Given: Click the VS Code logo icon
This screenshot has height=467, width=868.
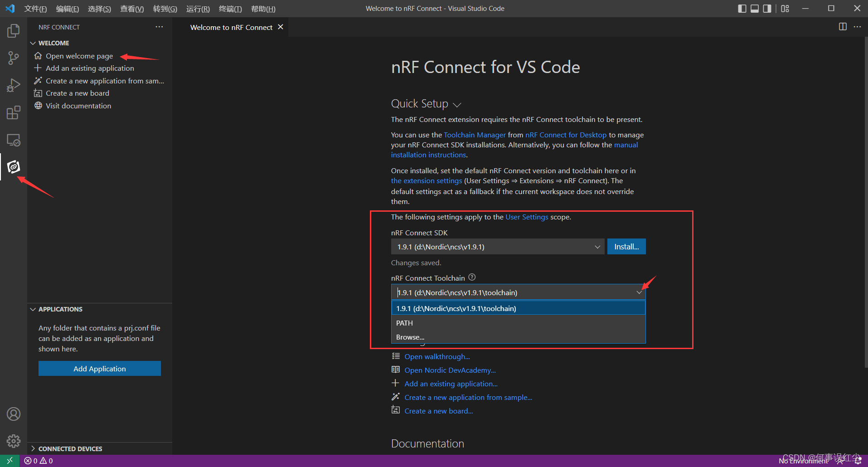Looking at the screenshot, I should pyautogui.click(x=10, y=9).
